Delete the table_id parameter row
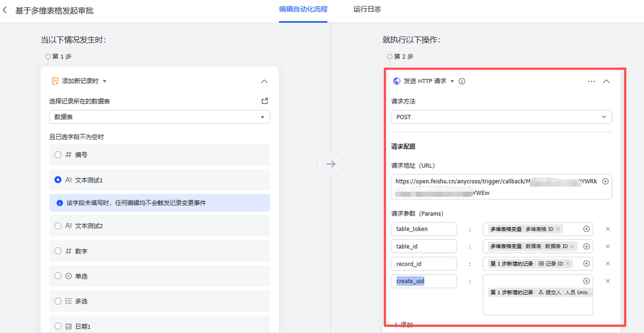 pyautogui.click(x=607, y=246)
